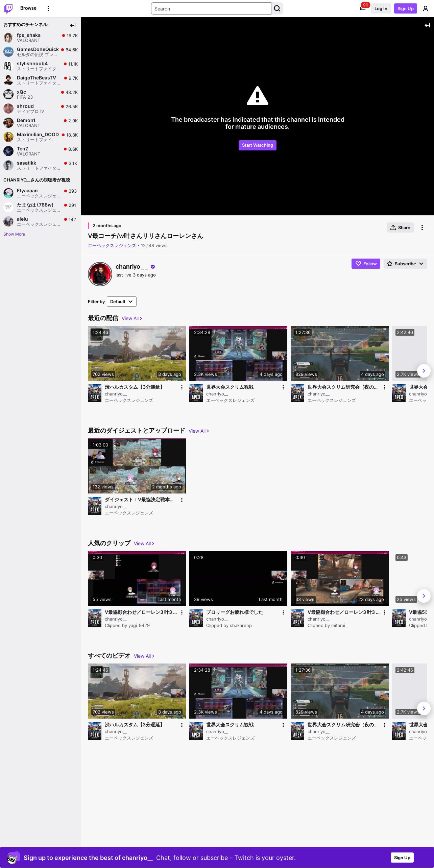Image resolution: width=434 pixels, height=868 pixels.
Task: Share this video
Action: pyautogui.click(x=400, y=227)
